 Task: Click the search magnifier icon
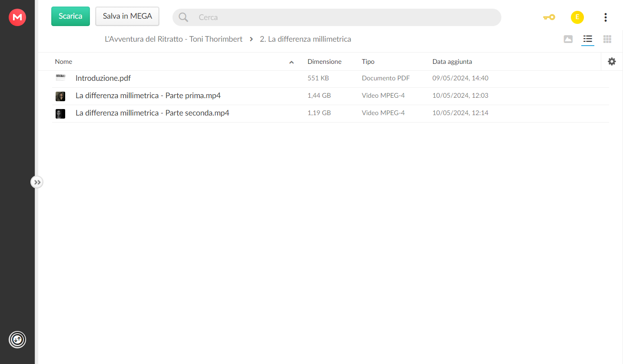tap(183, 17)
